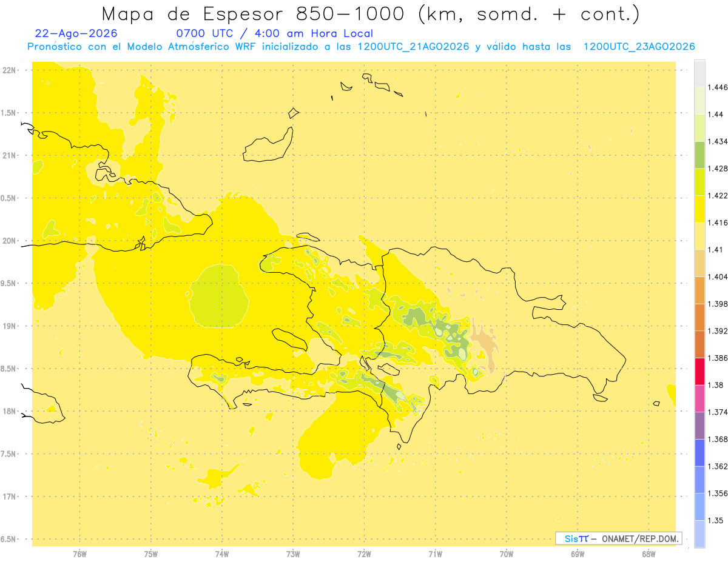
Task: Click the blue 1.362–1.368 legend swatch
Action: 699,452
